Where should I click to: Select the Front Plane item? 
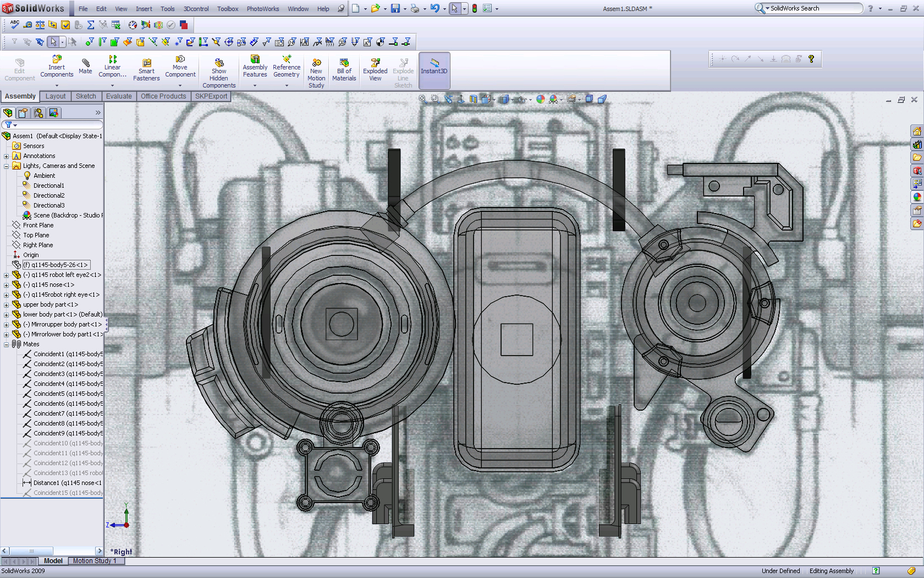tap(33, 225)
